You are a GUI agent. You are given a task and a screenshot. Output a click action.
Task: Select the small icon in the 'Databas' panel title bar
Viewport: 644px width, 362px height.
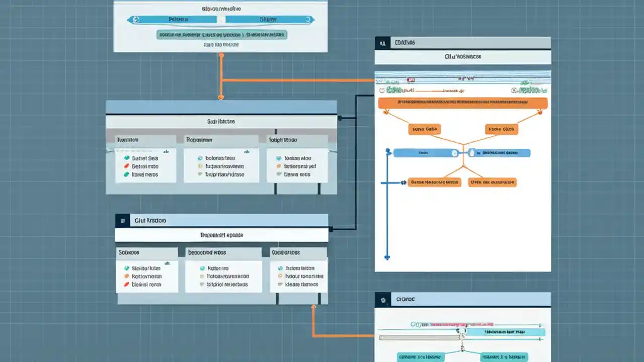pos(383,43)
